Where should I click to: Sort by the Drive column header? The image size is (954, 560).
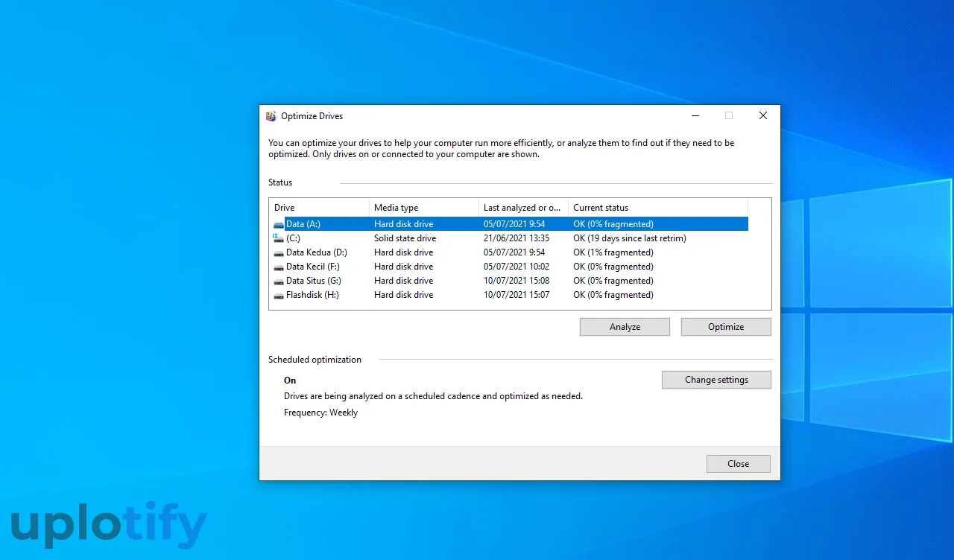[x=319, y=208]
